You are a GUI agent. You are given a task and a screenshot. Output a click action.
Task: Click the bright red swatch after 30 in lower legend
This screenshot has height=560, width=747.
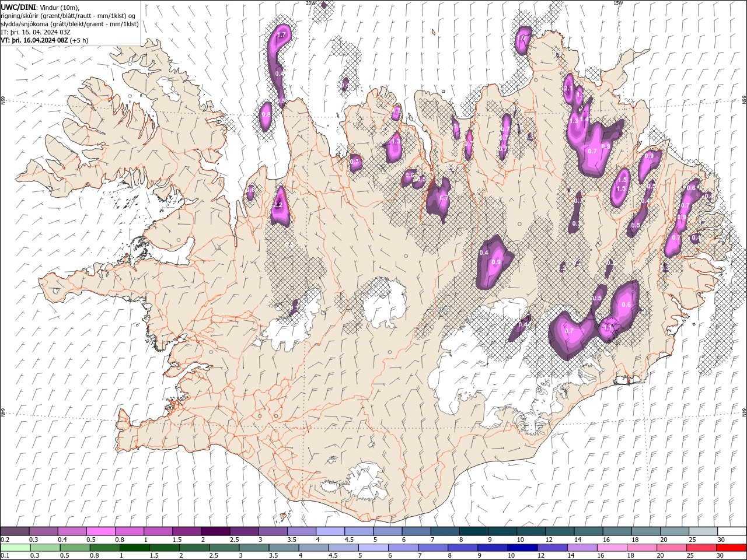point(731,548)
